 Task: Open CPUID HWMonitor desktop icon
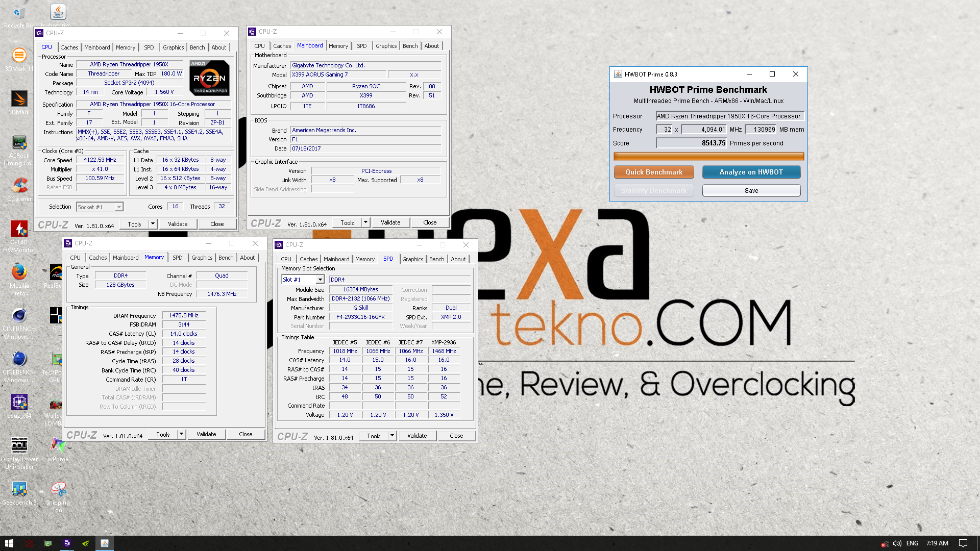19,236
